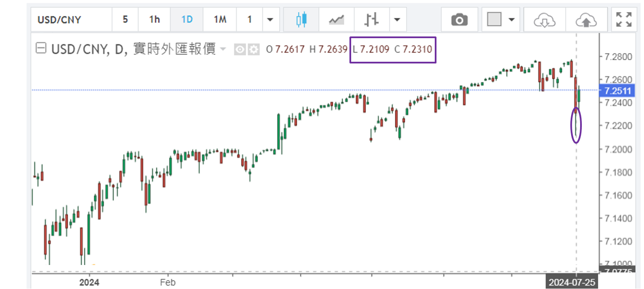
Task: Enter fullscreen mode with the expand icon
Action: click(x=624, y=20)
